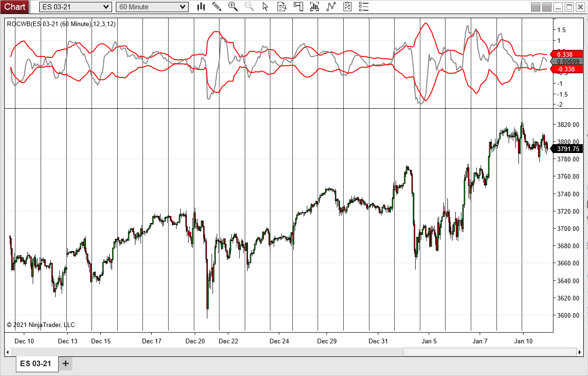Open the Data Box icon
The width and height of the screenshot is (588, 376).
point(282,7)
